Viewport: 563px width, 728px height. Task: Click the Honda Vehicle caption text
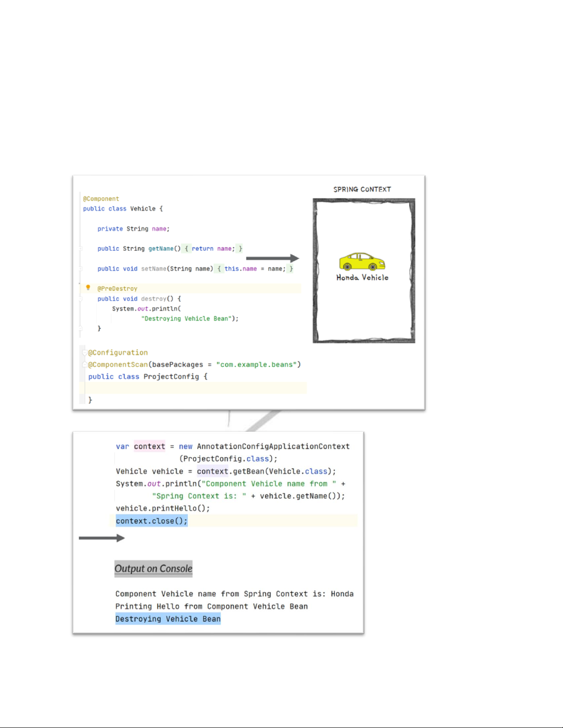[x=362, y=277]
